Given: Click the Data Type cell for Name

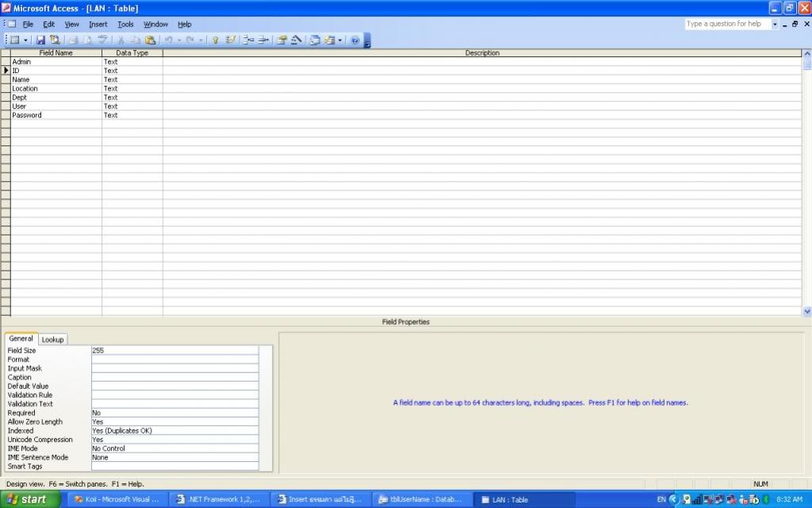Looking at the screenshot, I should click(x=132, y=80).
